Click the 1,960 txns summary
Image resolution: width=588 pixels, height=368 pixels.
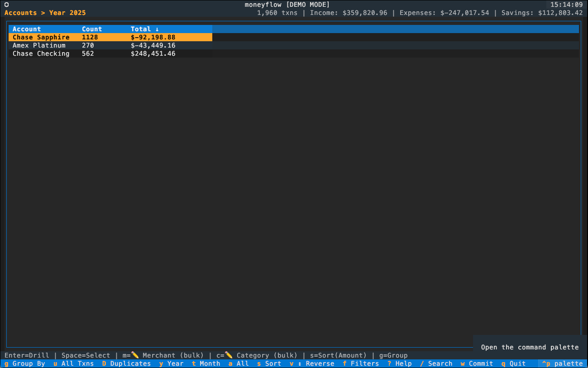coord(277,13)
